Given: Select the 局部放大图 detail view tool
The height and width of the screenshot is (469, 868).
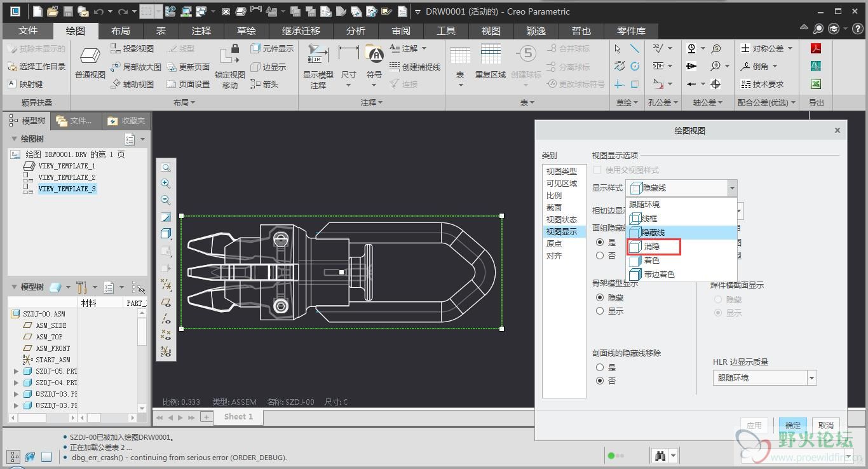Looking at the screenshot, I should point(135,67).
